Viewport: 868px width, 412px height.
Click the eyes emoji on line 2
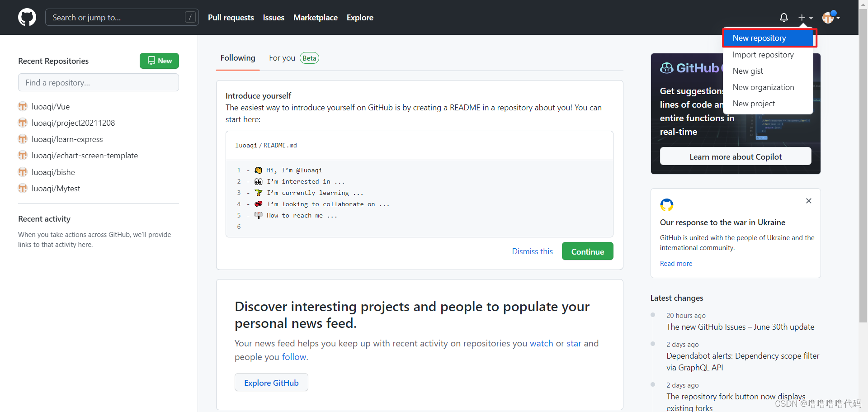[258, 181]
